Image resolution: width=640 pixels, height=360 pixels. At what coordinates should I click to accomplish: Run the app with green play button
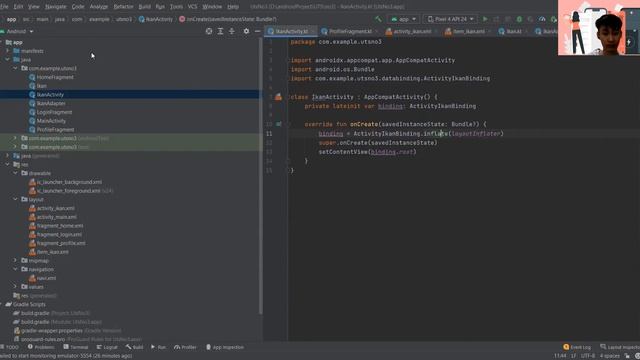tap(485, 19)
